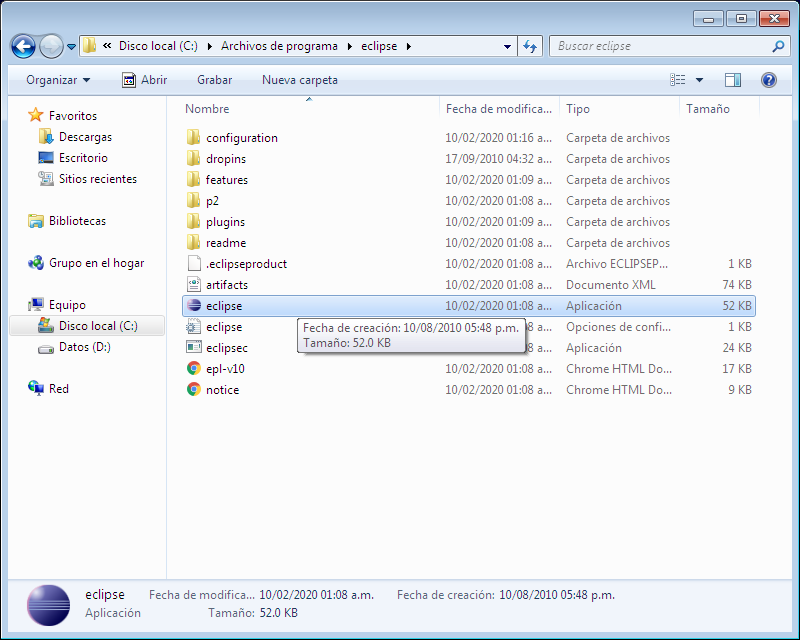The width and height of the screenshot is (800, 640).
Task: Toggle the preview pane icon
Action: [733, 80]
